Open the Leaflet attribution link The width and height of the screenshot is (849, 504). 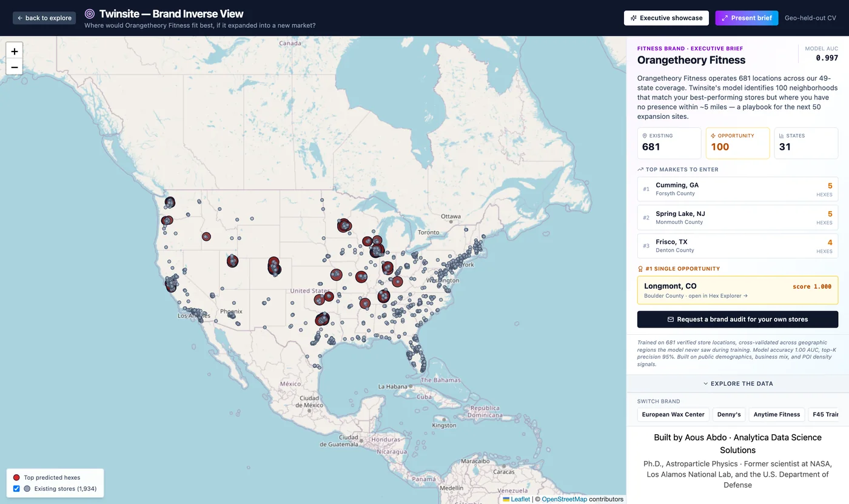point(516,499)
